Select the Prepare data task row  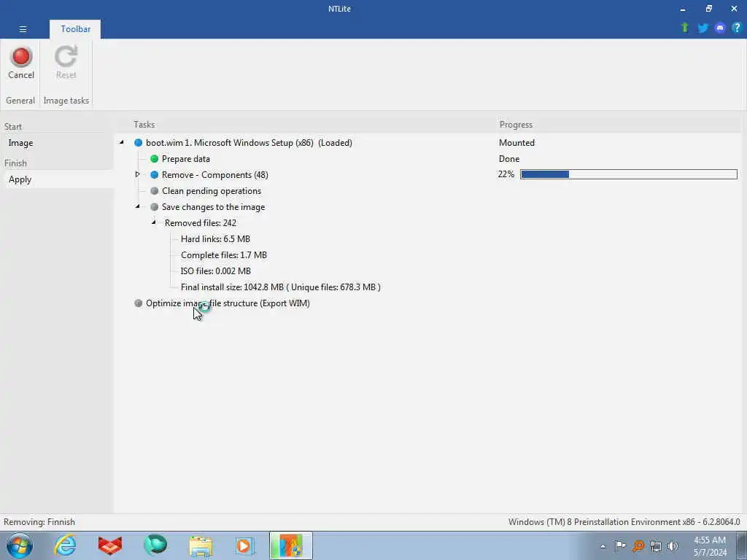coord(186,158)
